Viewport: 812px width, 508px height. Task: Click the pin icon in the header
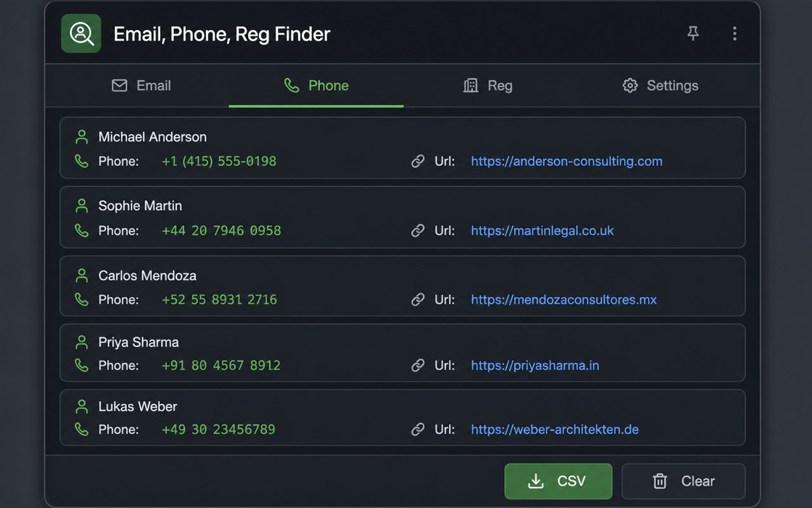click(693, 34)
